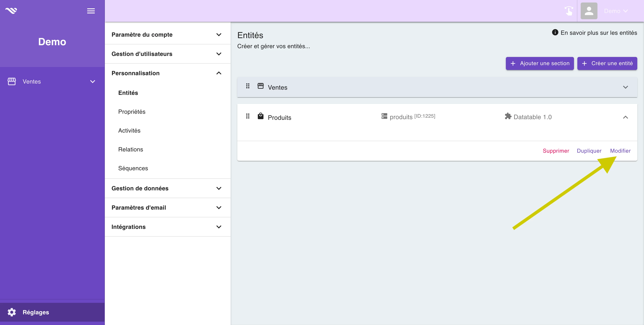Grab the drag handle of the Ventes section
644x325 pixels.
click(248, 86)
